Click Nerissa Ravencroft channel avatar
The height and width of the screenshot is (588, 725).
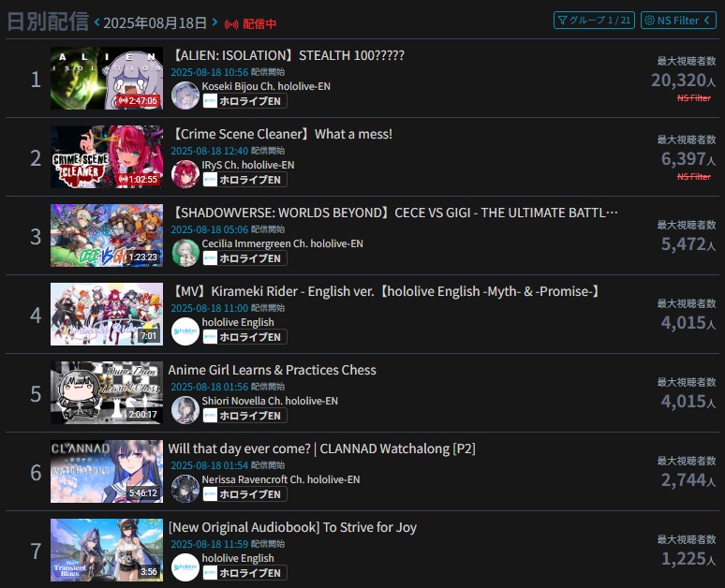(185, 488)
